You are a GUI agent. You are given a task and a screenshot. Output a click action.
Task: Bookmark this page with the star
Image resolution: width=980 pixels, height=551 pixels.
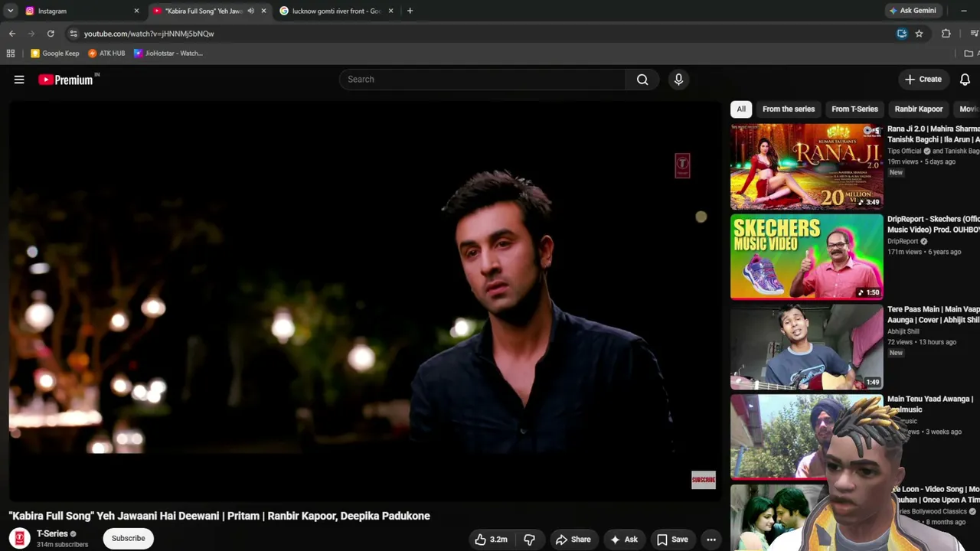pos(919,34)
